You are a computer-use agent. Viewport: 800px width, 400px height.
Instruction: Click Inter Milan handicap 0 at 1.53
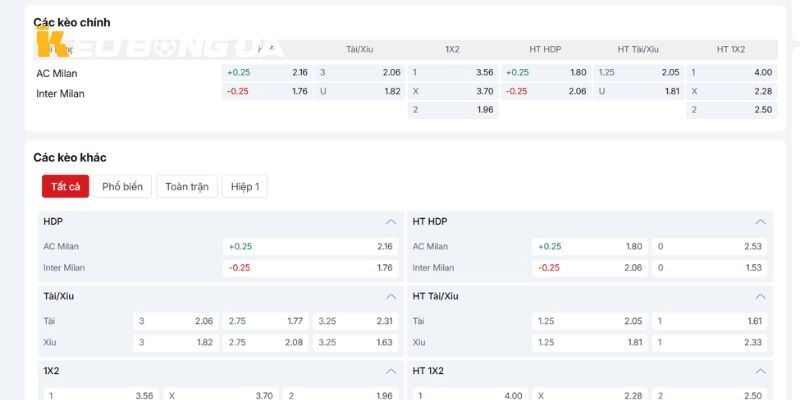point(709,268)
